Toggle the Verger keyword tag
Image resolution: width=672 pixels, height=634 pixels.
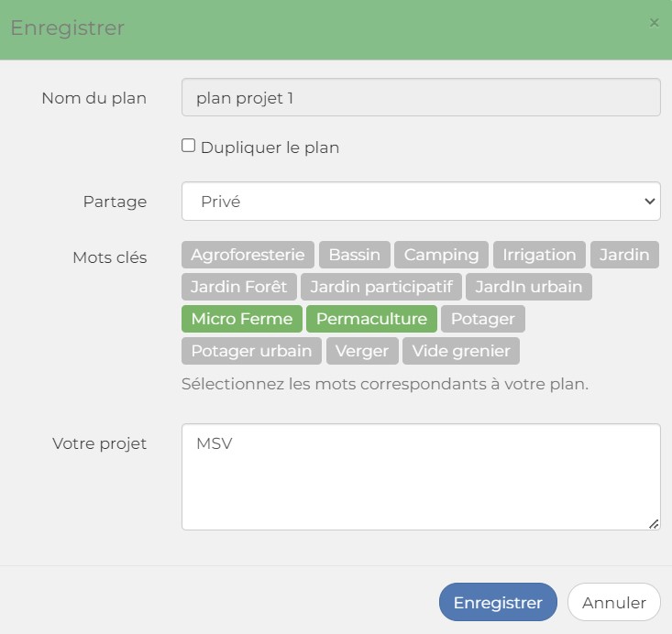tap(362, 351)
